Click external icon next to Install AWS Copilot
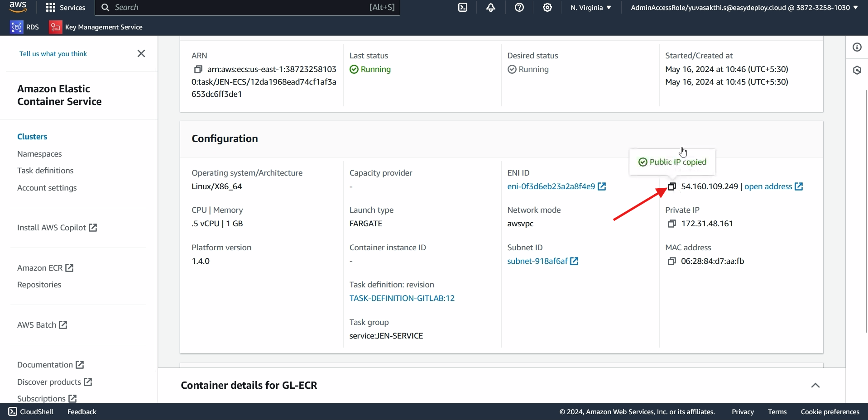Image resolution: width=868 pixels, height=420 pixels. pos(93,228)
